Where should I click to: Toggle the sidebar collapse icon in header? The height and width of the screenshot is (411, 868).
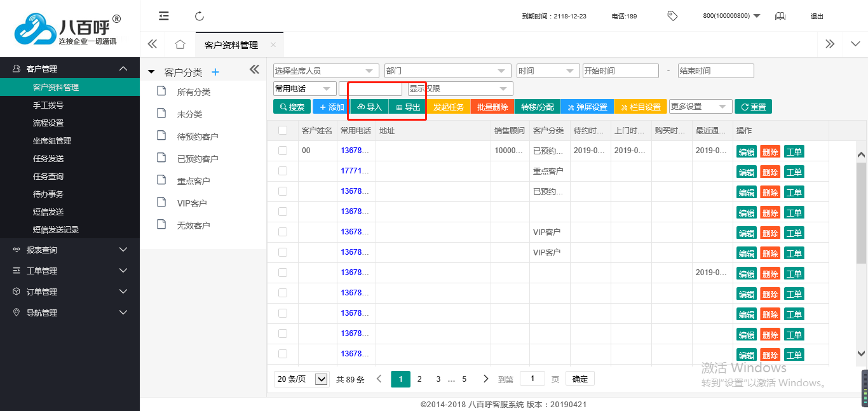(x=164, y=16)
